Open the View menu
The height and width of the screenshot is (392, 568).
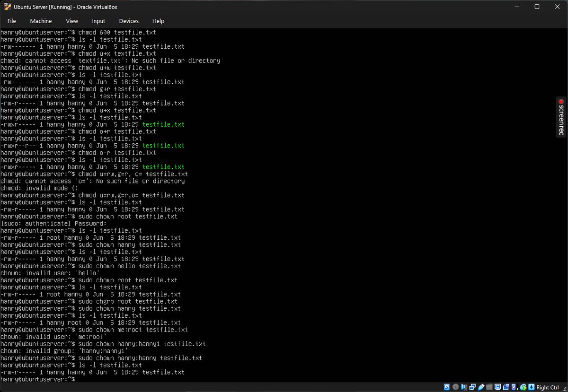click(x=72, y=21)
